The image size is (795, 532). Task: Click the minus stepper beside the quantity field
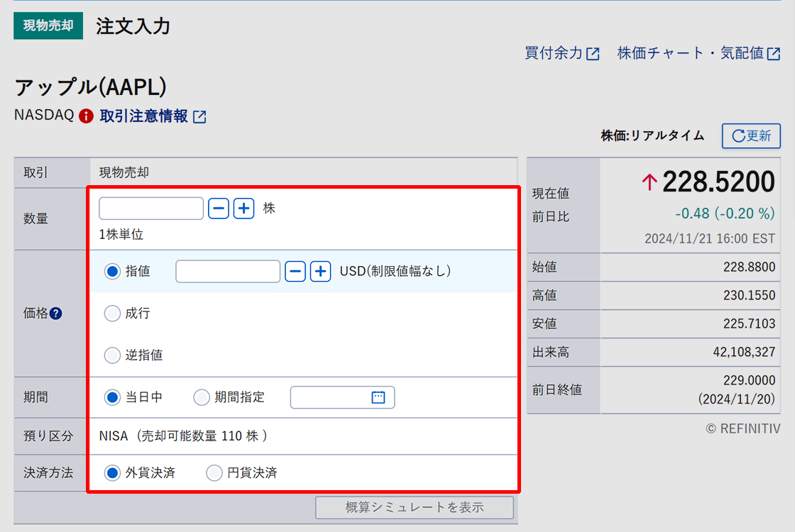[x=219, y=209]
